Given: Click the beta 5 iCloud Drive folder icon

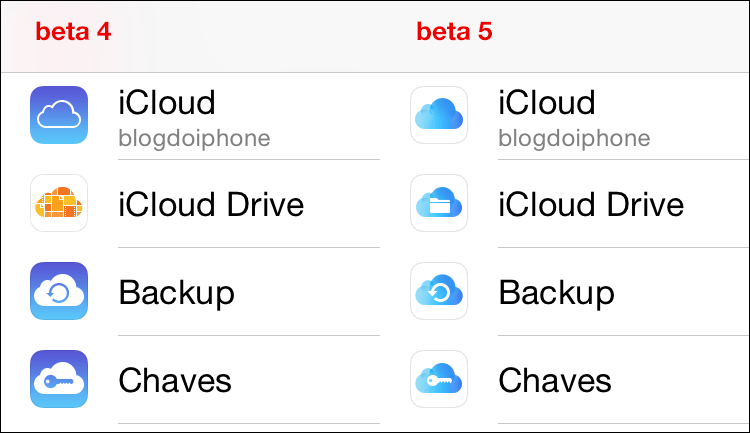Looking at the screenshot, I should click(x=439, y=203).
